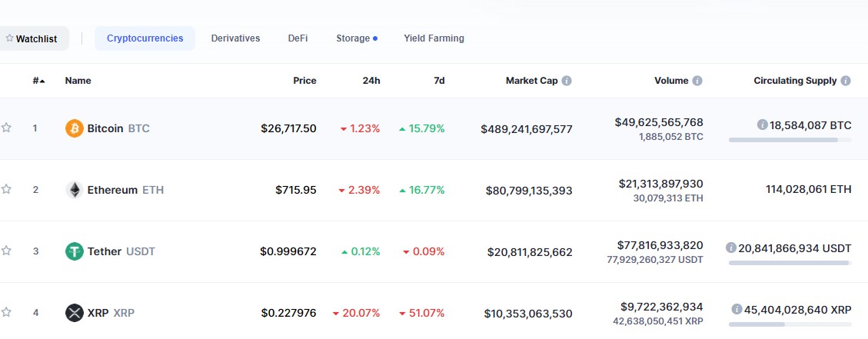Click the Market Cap info icon
The height and width of the screenshot is (339, 868).
click(567, 81)
